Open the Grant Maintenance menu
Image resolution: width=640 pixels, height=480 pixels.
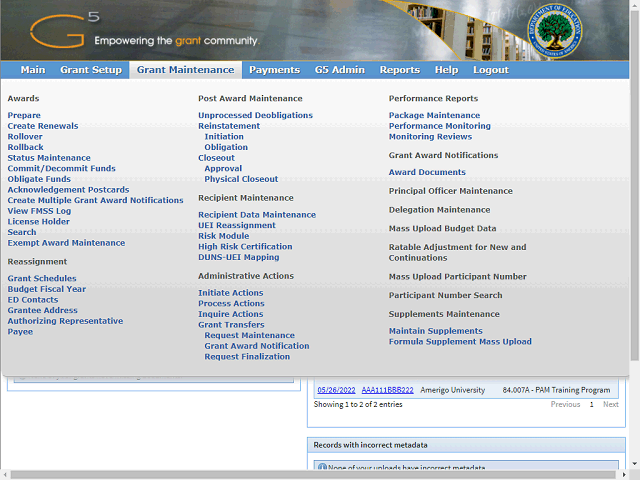[185, 70]
